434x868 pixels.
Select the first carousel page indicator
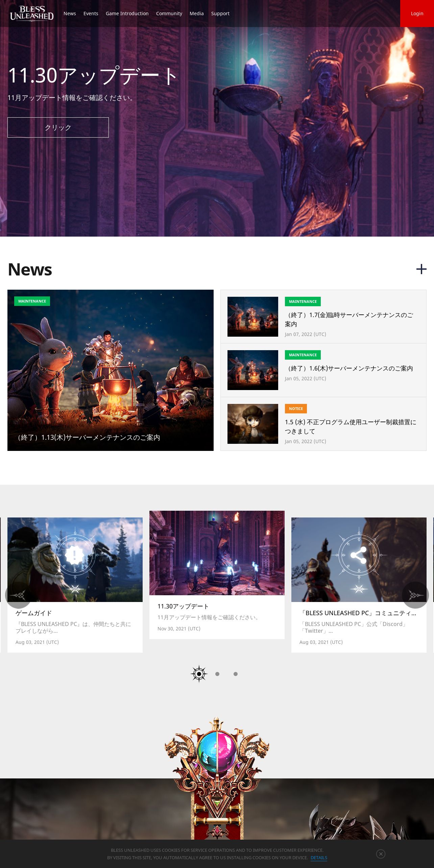(199, 674)
